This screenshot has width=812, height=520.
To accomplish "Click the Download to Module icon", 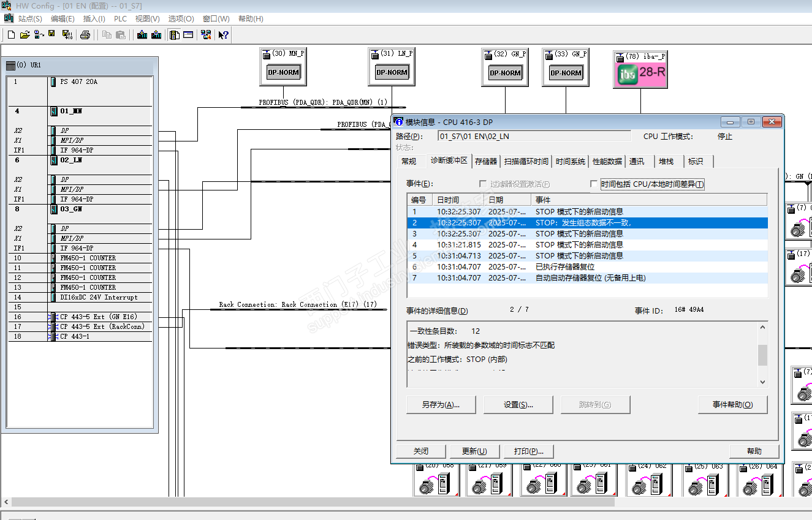I will pos(142,35).
